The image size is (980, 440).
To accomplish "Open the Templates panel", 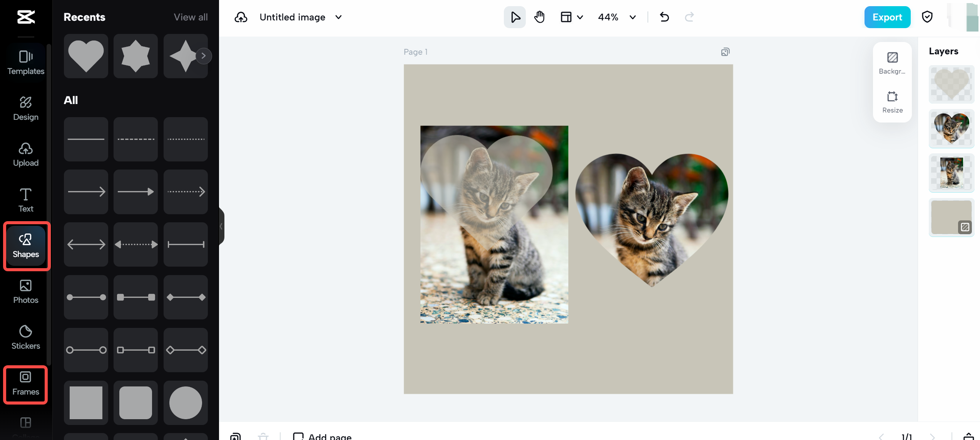I will (x=26, y=62).
